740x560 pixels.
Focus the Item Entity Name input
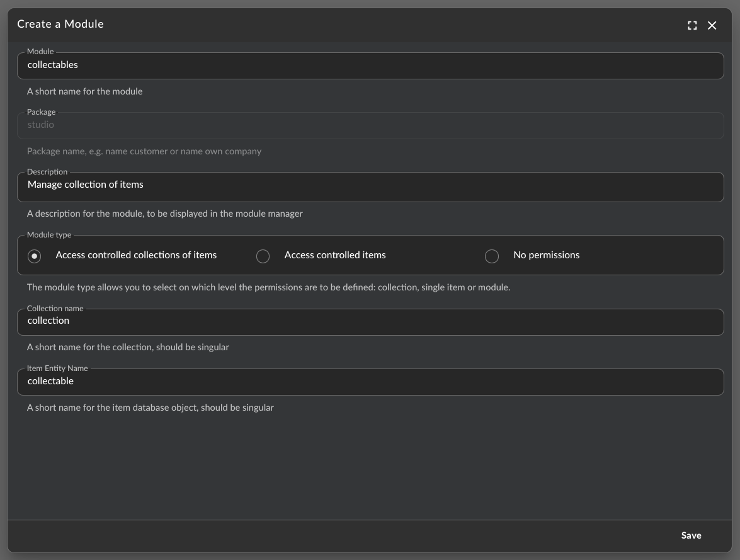pos(370,382)
